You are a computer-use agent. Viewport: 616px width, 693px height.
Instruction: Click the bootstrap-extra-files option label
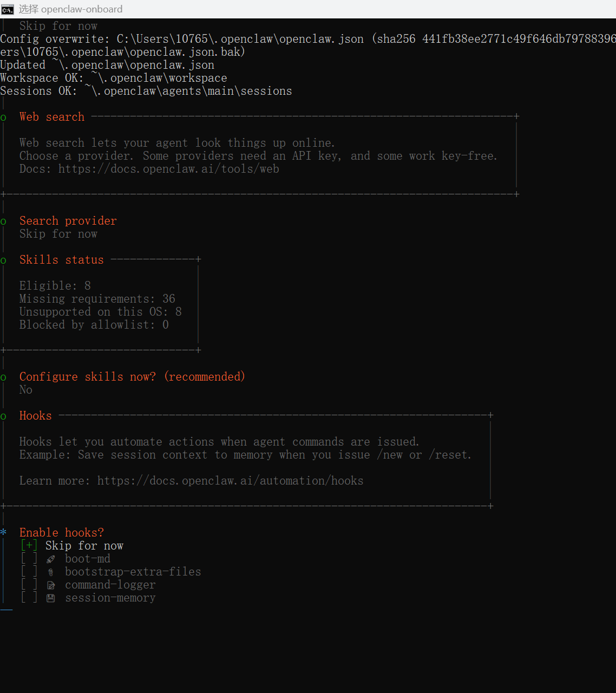(133, 572)
